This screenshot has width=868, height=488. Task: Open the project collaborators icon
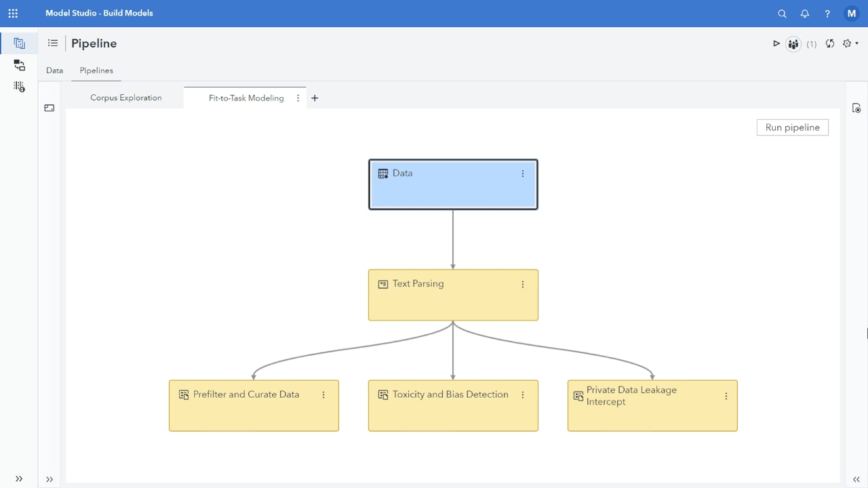tap(793, 43)
